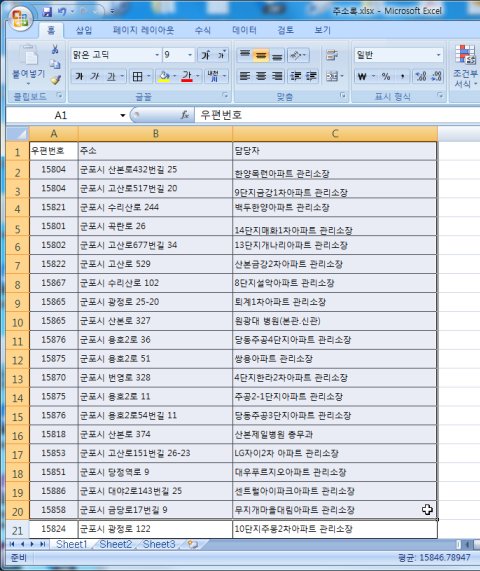Toggle italic formatting button
Screen dimensions: 480x571
click(x=95, y=76)
